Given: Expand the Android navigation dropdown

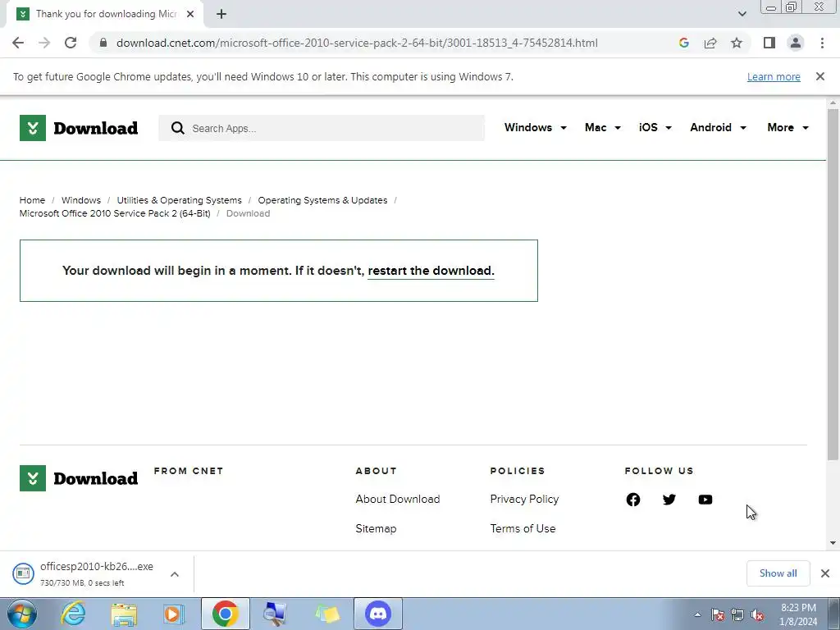Looking at the screenshot, I should 718,127.
